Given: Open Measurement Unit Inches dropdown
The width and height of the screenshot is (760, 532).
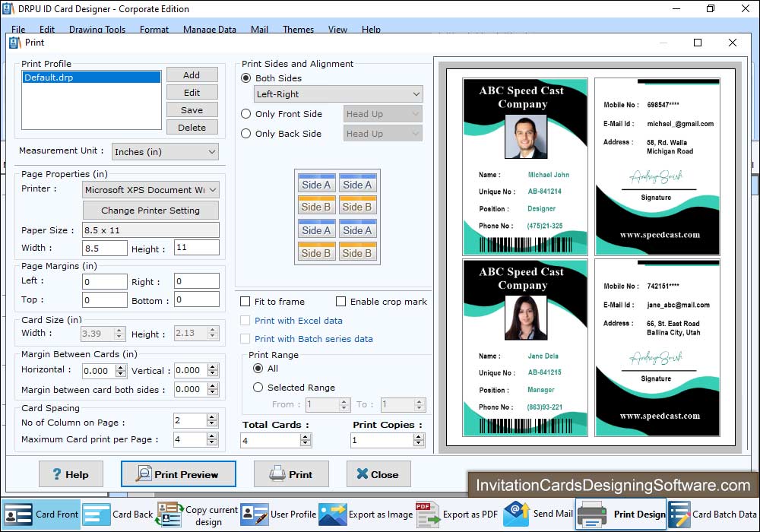Looking at the screenshot, I should coord(165,152).
